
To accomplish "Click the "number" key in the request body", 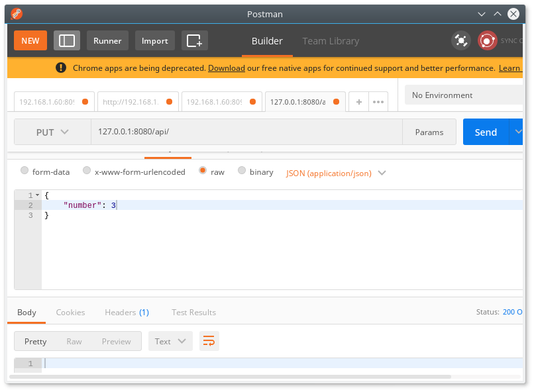I will (82, 205).
